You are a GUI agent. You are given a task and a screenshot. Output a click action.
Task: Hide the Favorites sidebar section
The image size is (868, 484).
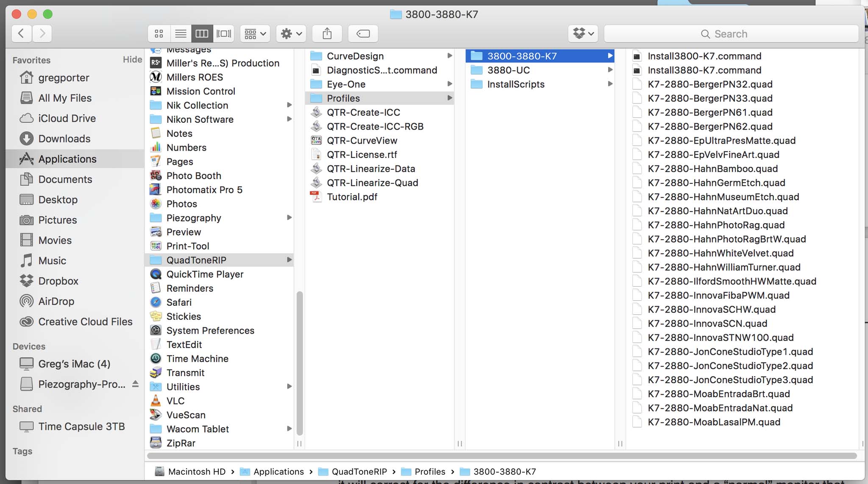[132, 59]
